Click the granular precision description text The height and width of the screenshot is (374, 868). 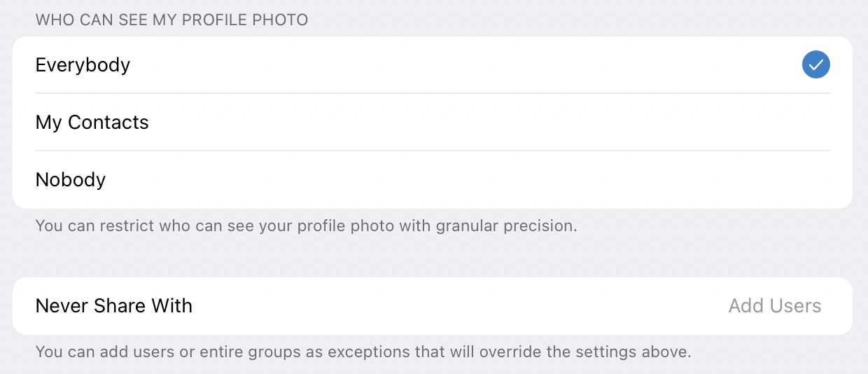[x=307, y=226]
